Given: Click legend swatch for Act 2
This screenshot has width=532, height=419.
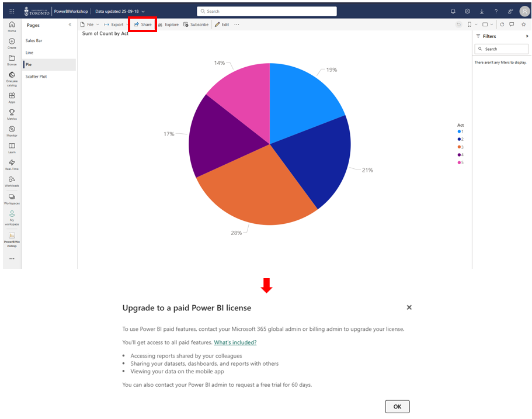Looking at the screenshot, I should point(459,139).
